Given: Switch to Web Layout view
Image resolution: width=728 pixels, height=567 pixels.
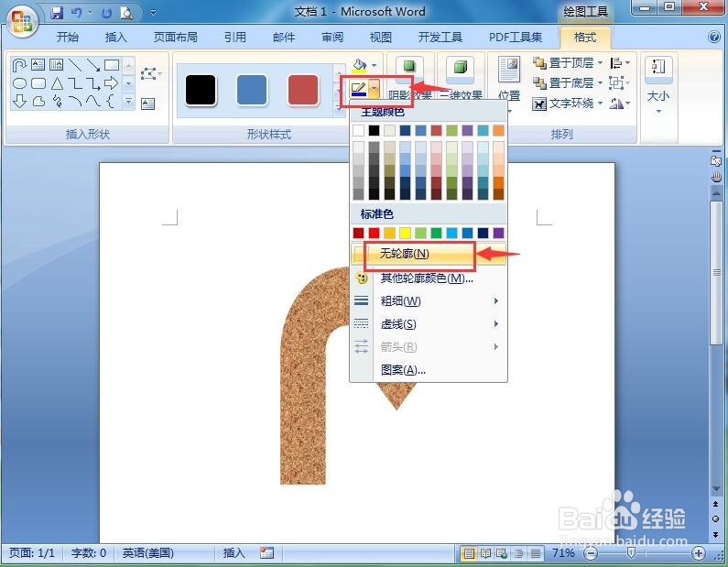Looking at the screenshot, I should coord(502,553).
